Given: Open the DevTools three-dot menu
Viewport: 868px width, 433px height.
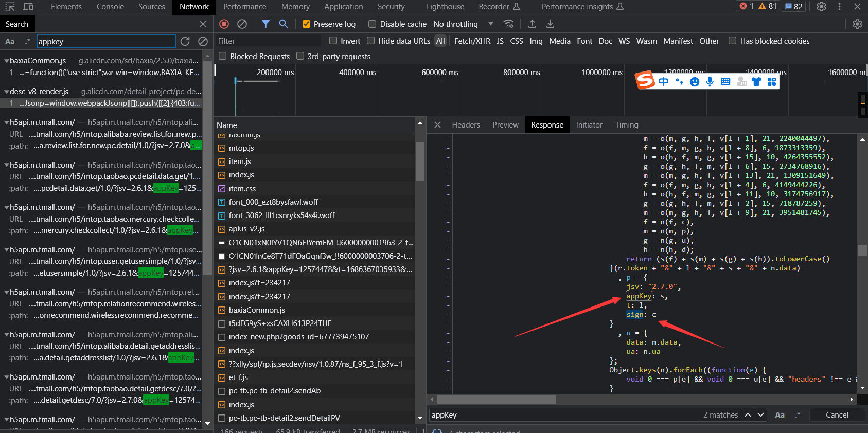Looking at the screenshot, I should pos(839,7).
